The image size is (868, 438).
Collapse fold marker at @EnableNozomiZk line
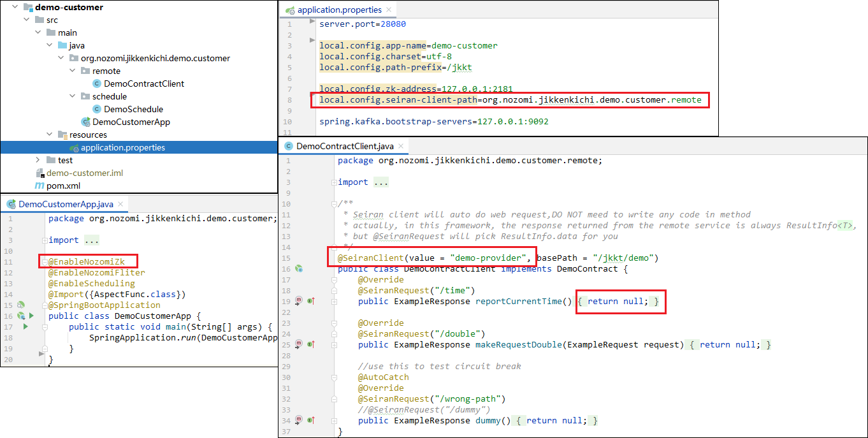coord(43,262)
